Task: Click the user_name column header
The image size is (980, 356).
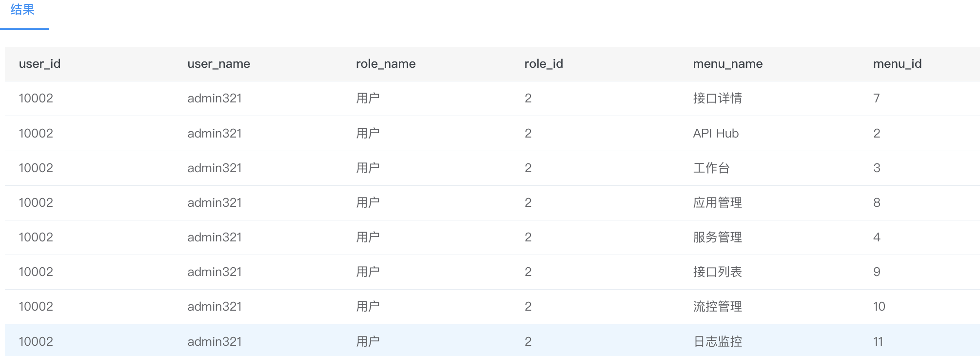Action: (x=218, y=64)
